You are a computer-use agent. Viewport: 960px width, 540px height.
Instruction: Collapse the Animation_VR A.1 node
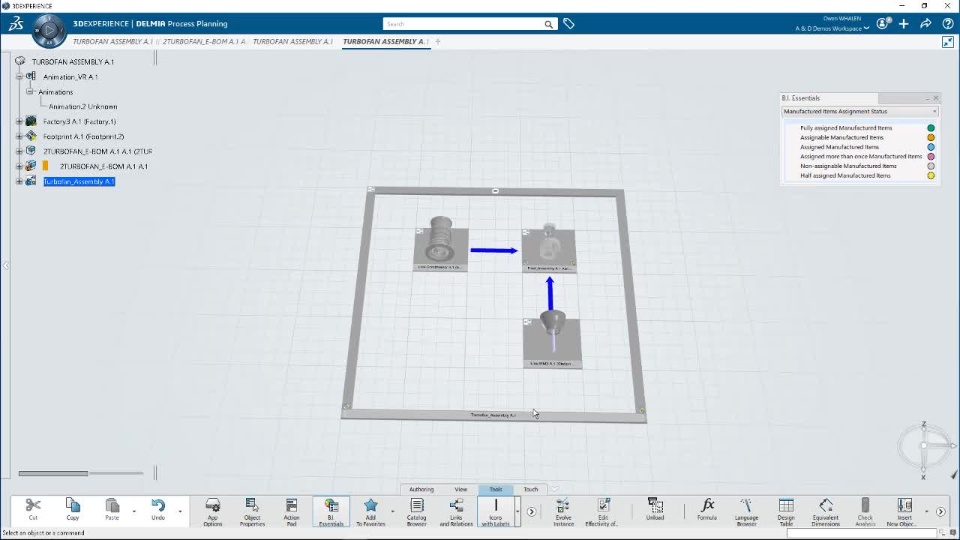[19, 77]
